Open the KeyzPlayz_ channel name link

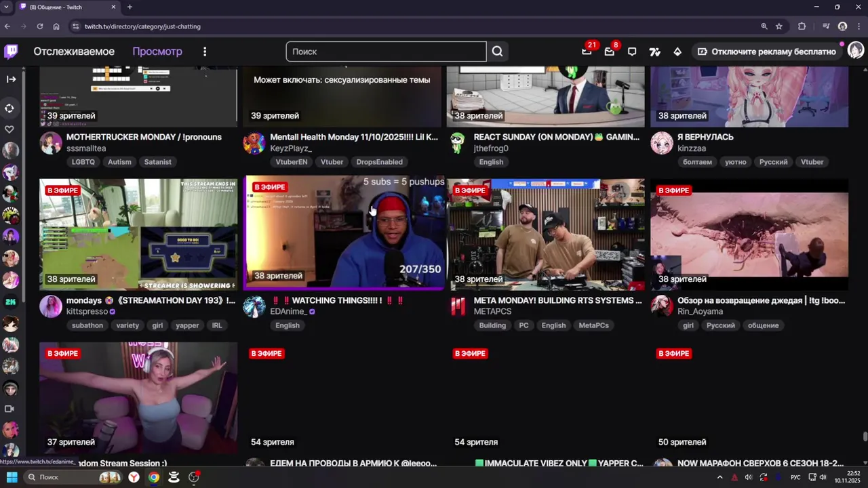coord(291,148)
